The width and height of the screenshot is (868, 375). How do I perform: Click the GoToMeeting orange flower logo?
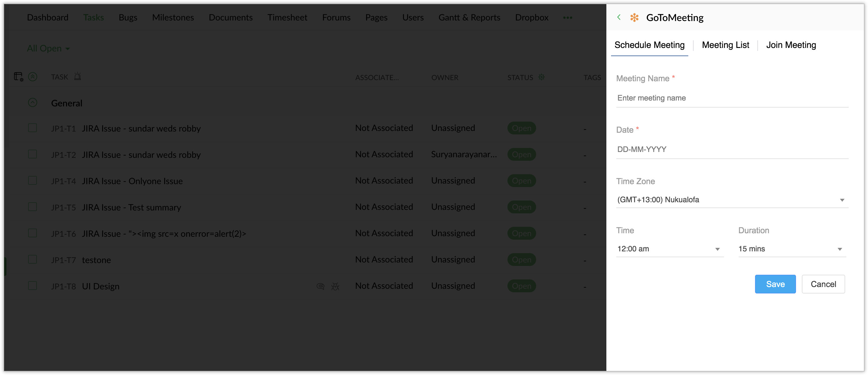click(634, 18)
